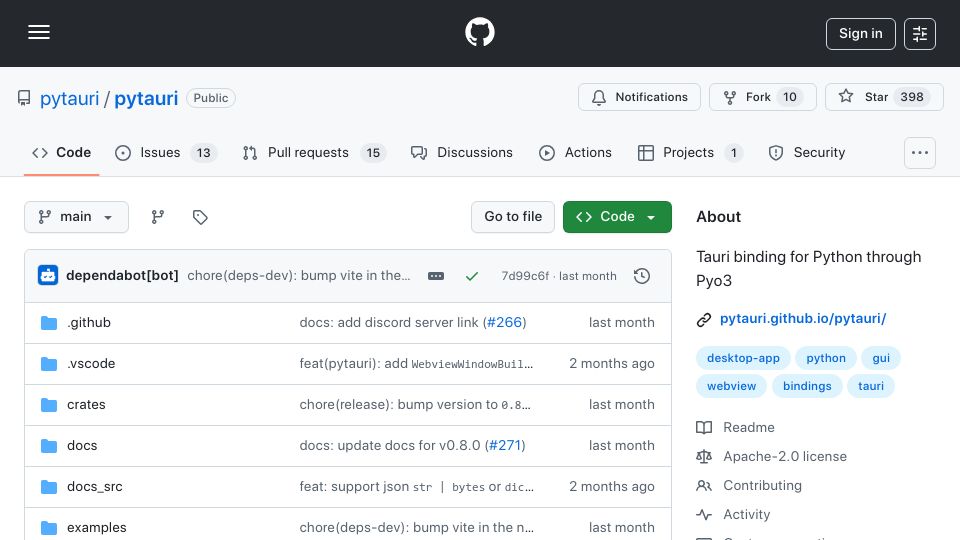960x540 pixels.
Task: Open dependabot[bot] author link
Action: 122,276
